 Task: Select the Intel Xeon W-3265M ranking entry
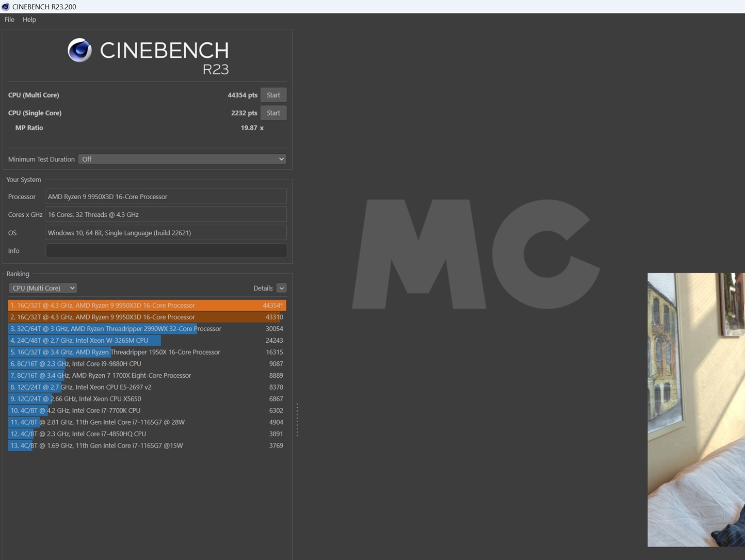click(x=147, y=341)
